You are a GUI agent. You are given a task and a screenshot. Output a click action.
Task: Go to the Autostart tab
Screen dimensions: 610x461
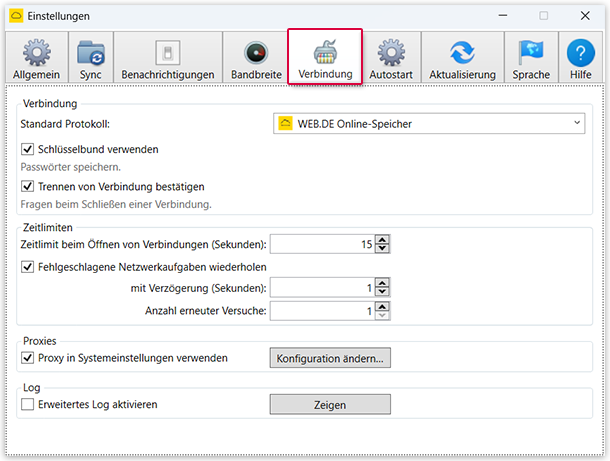click(x=391, y=58)
